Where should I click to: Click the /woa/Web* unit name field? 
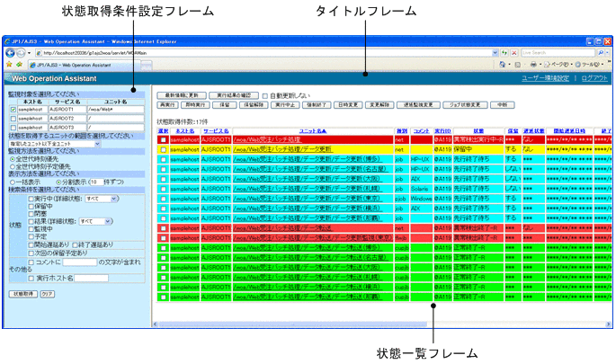pyautogui.click(x=115, y=110)
